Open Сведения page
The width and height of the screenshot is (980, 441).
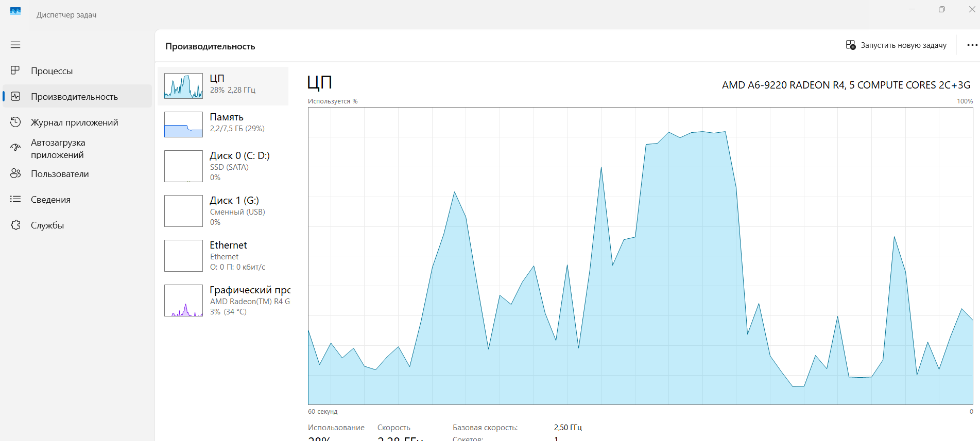coord(77,199)
